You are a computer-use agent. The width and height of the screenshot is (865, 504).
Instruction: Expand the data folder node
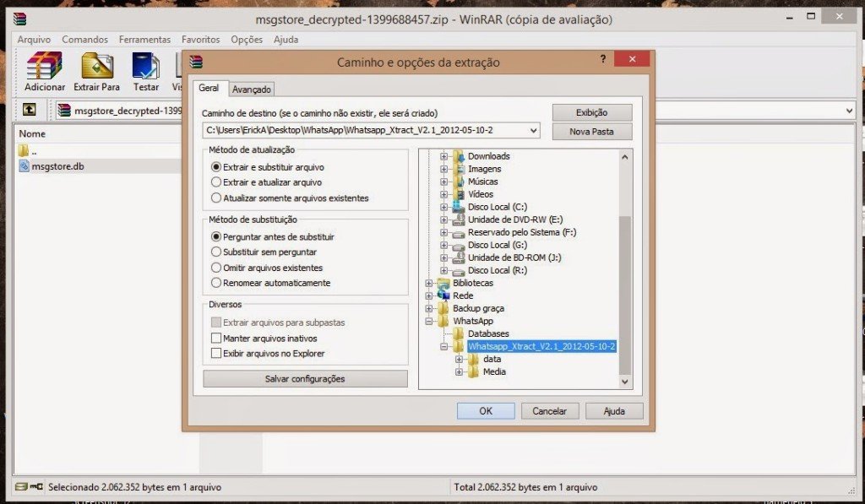coord(459,359)
